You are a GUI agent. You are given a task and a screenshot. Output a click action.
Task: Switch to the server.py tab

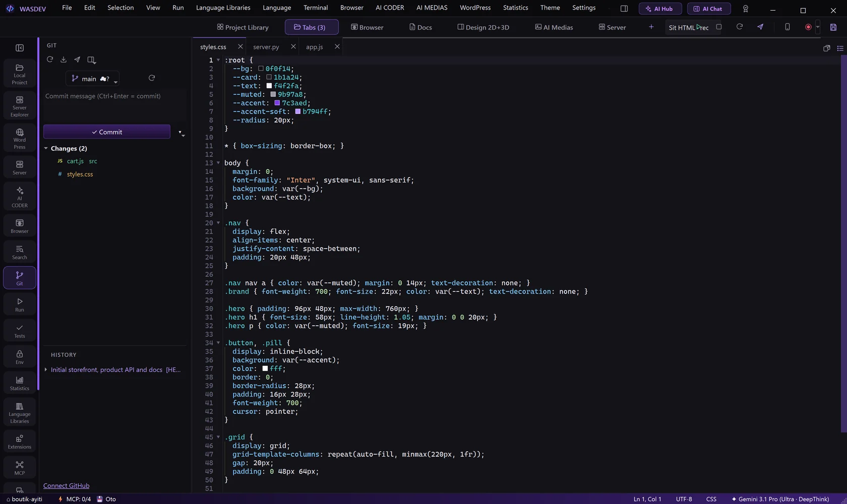(266, 47)
